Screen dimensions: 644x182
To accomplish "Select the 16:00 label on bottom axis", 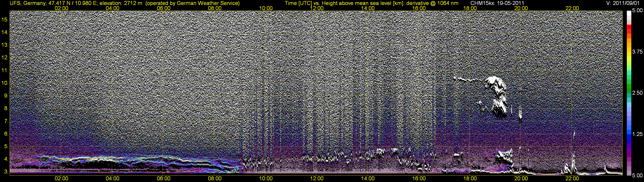I will (x=419, y=179).
